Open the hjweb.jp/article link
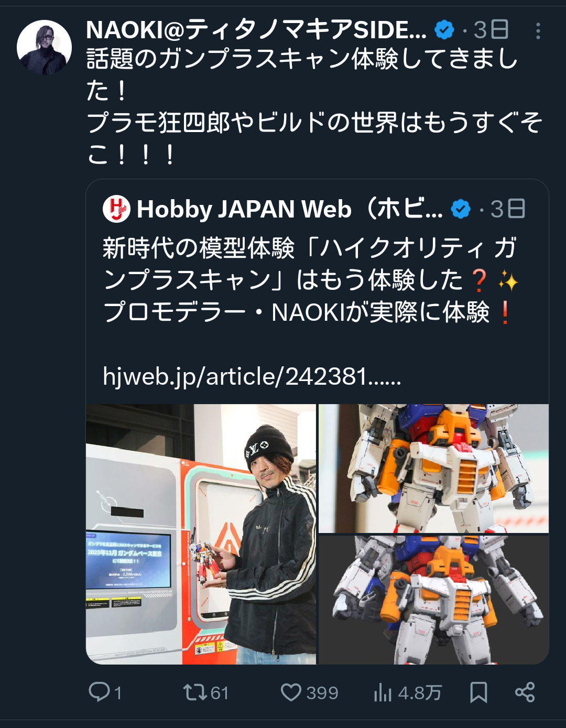This screenshot has height=728, width=566. tap(252, 376)
